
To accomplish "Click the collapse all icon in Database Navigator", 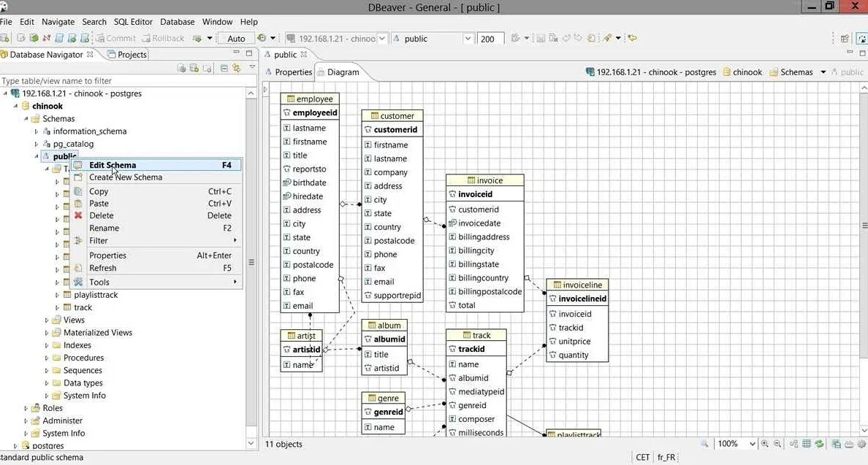I will pyautogui.click(x=224, y=68).
